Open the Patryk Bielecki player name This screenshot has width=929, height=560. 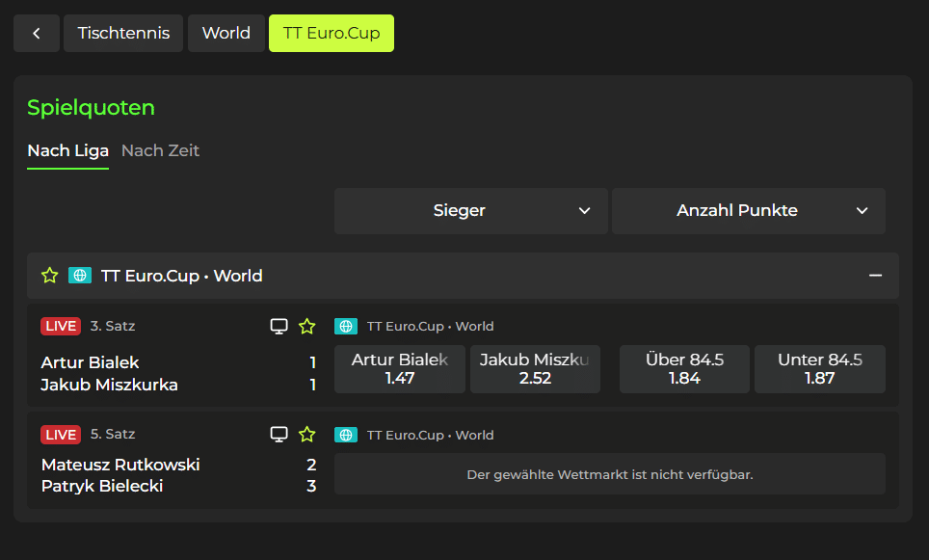102,486
